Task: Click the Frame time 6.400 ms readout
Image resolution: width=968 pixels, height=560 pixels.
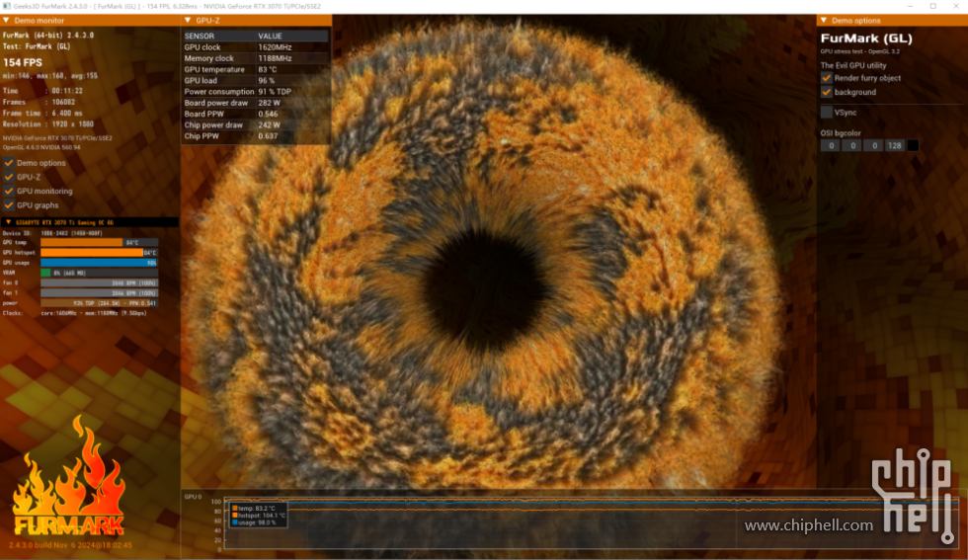Action: click(x=42, y=113)
